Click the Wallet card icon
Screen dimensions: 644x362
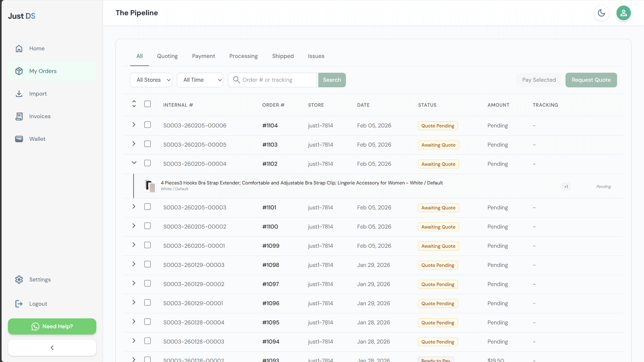click(19, 139)
